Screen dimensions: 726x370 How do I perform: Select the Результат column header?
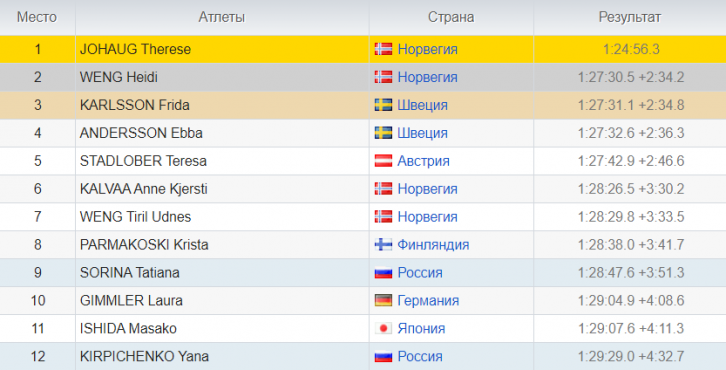(630, 17)
